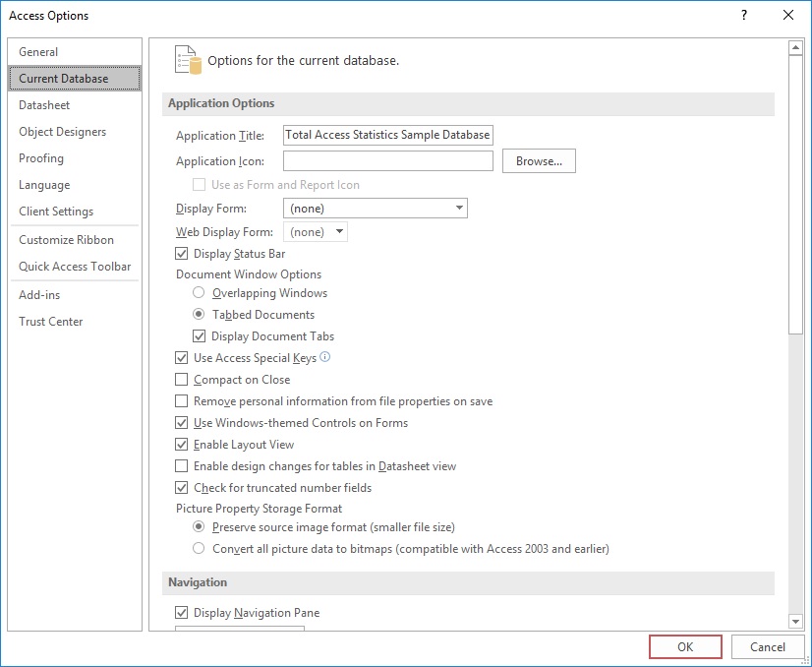
Task: Click the help question mark icon
Action: (x=744, y=15)
